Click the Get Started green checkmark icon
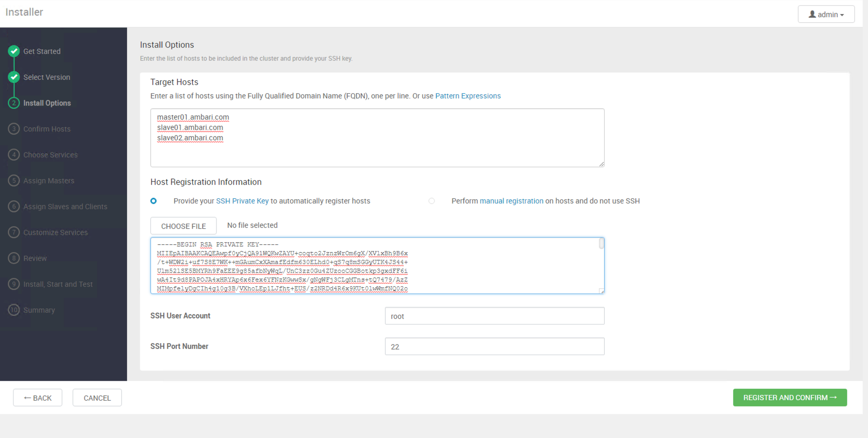The width and height of the screenshot is (868, 438). (14, 51)
